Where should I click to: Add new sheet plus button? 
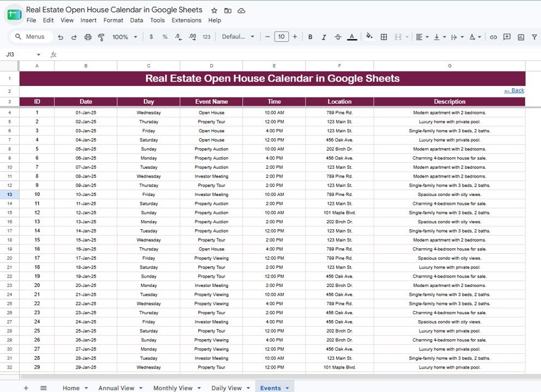pyautogui.click(x=26, y=388)
